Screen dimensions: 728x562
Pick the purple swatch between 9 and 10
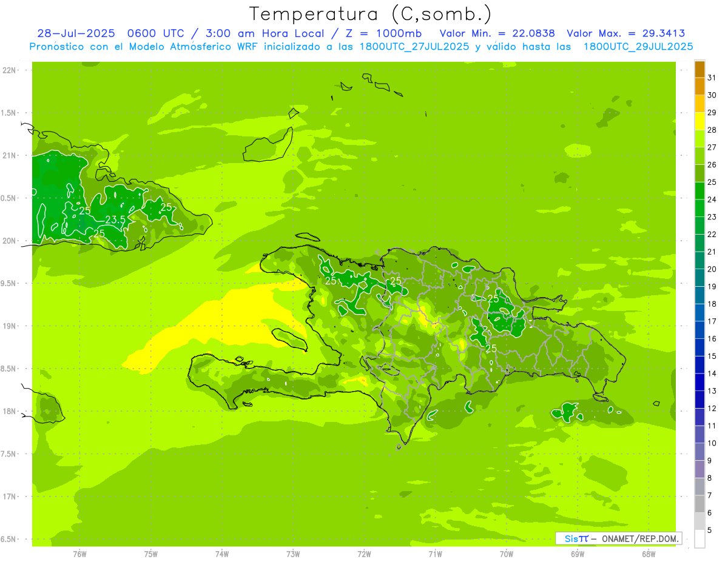click(x=699, y=452)
